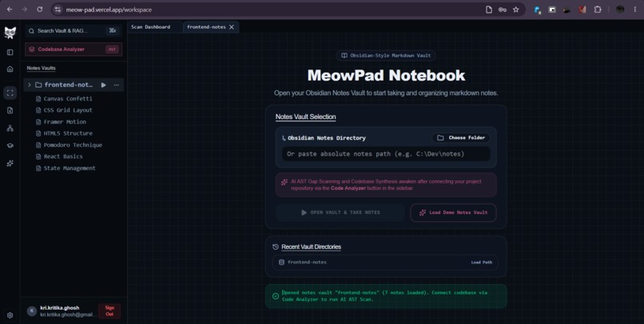The height and width of the screenshot is (324, 644).
Task: Click the MeowPad cat logo
Action: tap(10, 33)
